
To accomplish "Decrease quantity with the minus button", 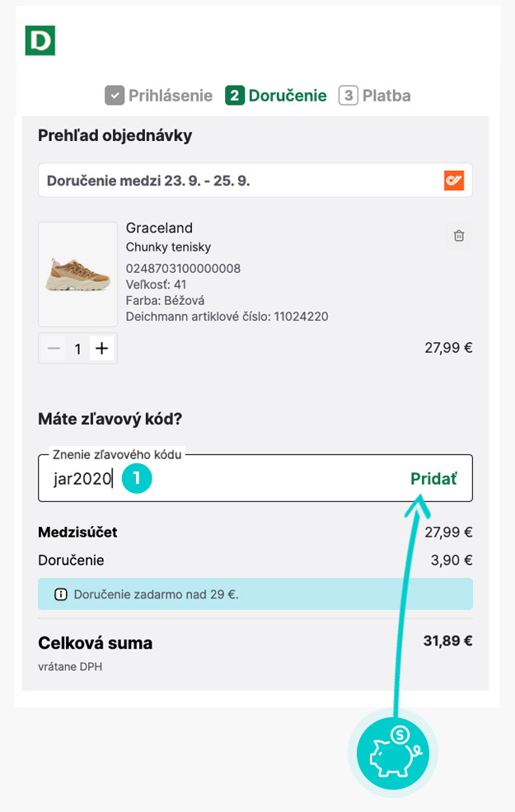I will tap(54, 349).
